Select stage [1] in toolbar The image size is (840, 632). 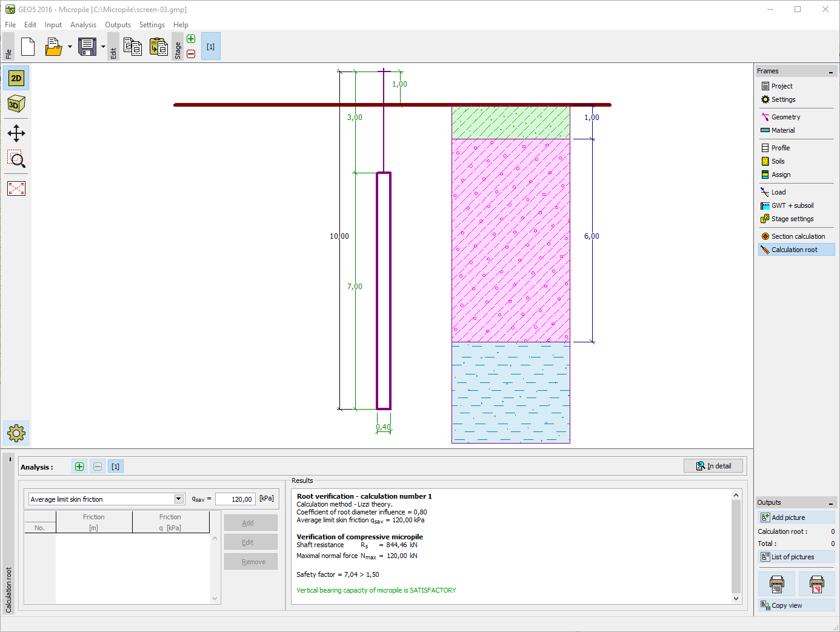pyautogui.click(x=210, y=47)
